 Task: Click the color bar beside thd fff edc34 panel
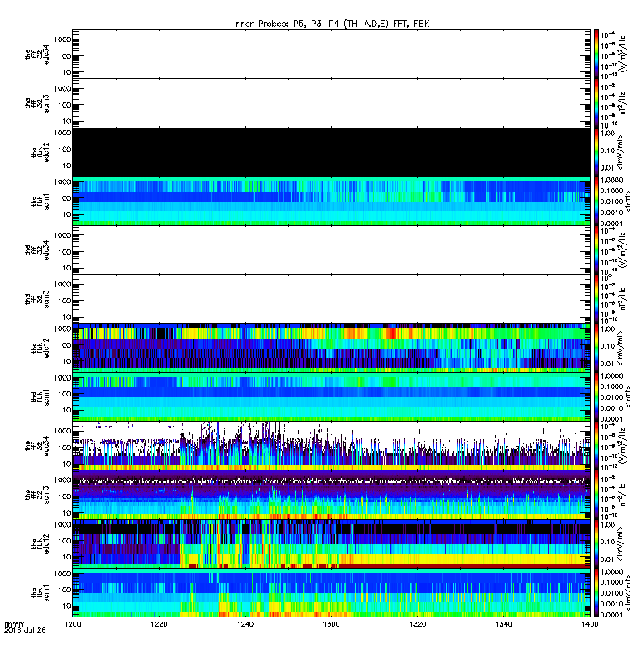[x=596, y=249]
